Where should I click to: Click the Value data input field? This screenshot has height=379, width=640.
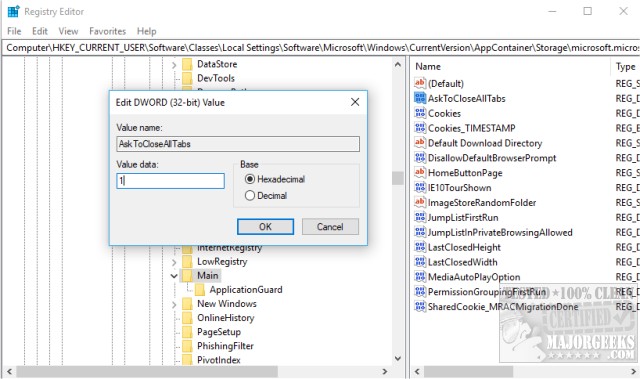tap(170, 181)
